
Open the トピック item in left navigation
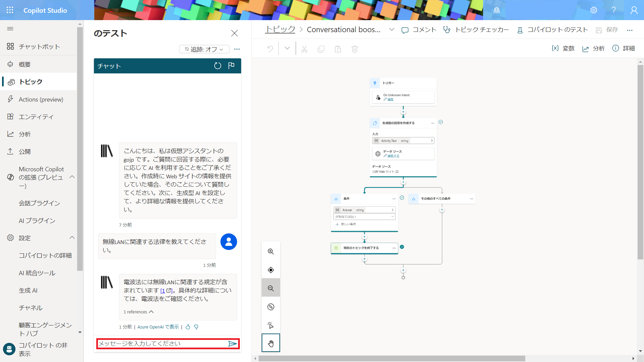pyautogui.click(x=31, y=82)
